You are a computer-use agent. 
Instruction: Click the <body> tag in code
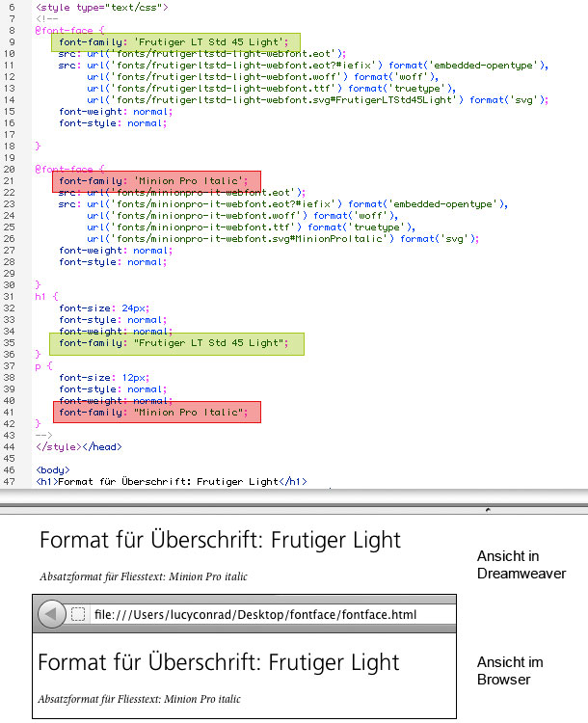[53, 469]
